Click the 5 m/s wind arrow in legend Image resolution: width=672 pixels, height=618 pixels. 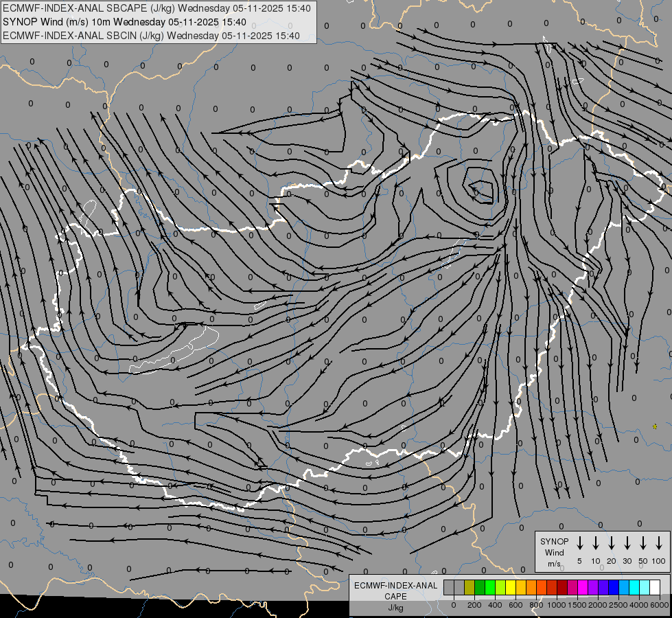[579, 543]
